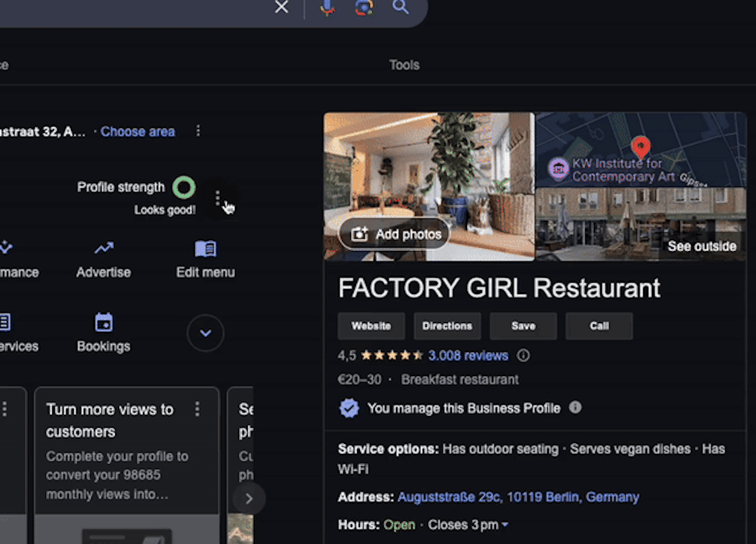Open info icon beside reviews count

523,355
